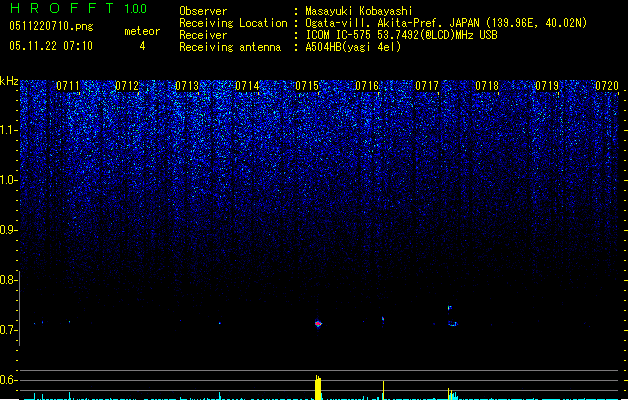
Task: Click the 0711 time marker
Action: point(68,86)
